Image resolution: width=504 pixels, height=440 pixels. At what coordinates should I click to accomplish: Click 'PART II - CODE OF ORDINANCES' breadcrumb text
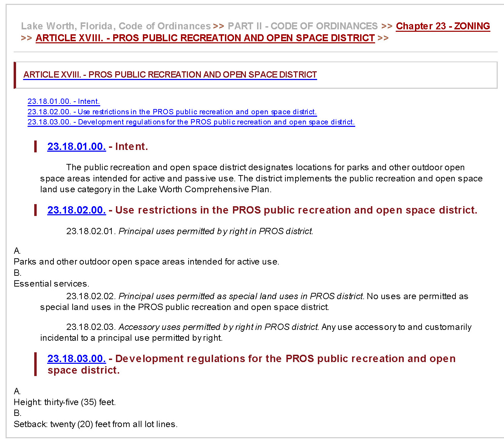click(303, 26)
